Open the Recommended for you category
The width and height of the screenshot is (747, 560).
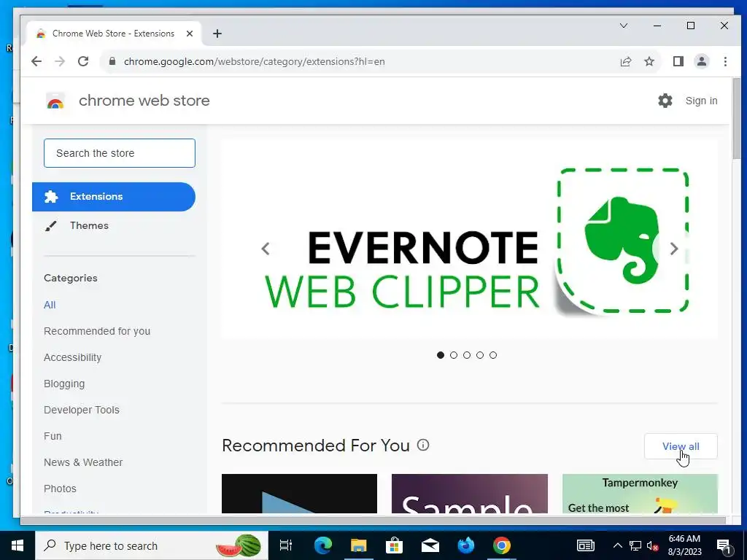[97, 331]
